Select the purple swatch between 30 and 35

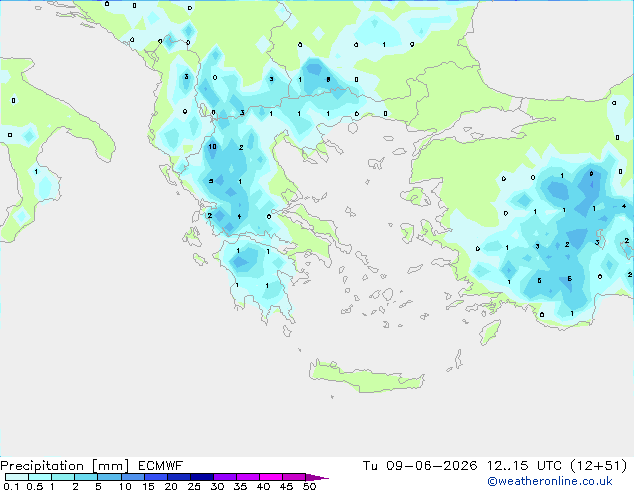[225, 477]
